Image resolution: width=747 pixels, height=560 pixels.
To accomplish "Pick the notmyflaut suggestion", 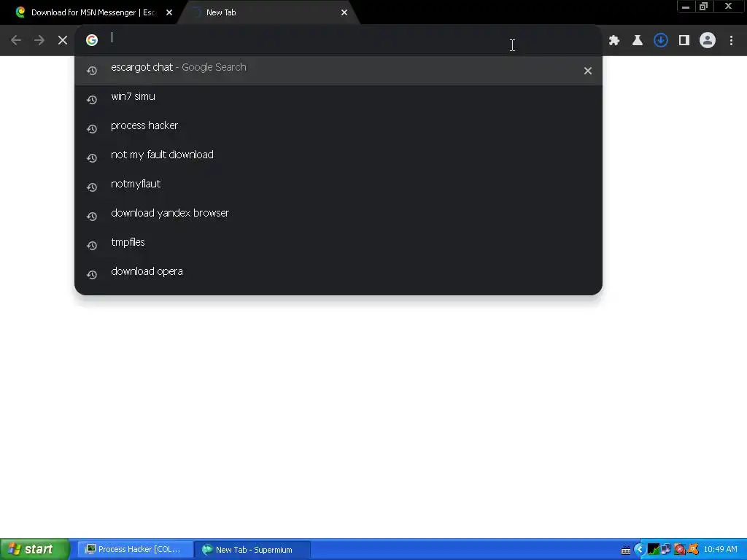I will point(338,187).
